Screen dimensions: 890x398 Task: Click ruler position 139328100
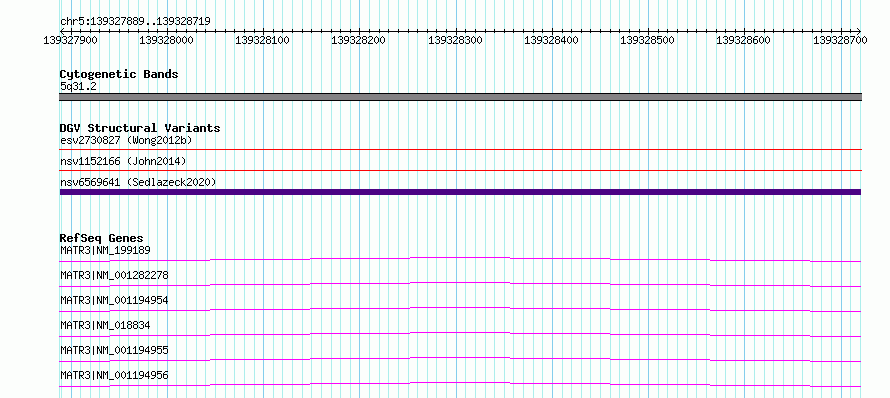pyautogui.click(x=262, y=40)
